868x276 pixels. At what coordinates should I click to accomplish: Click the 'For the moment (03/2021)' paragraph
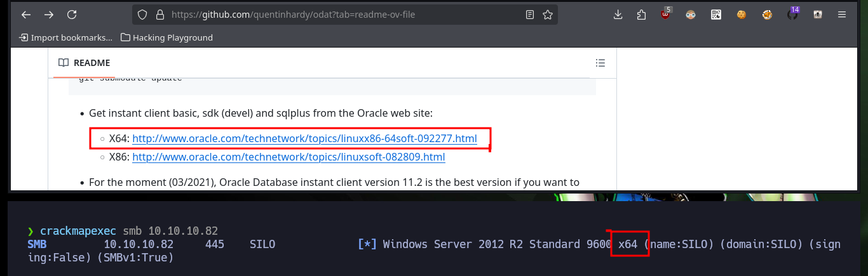point(334,183)
